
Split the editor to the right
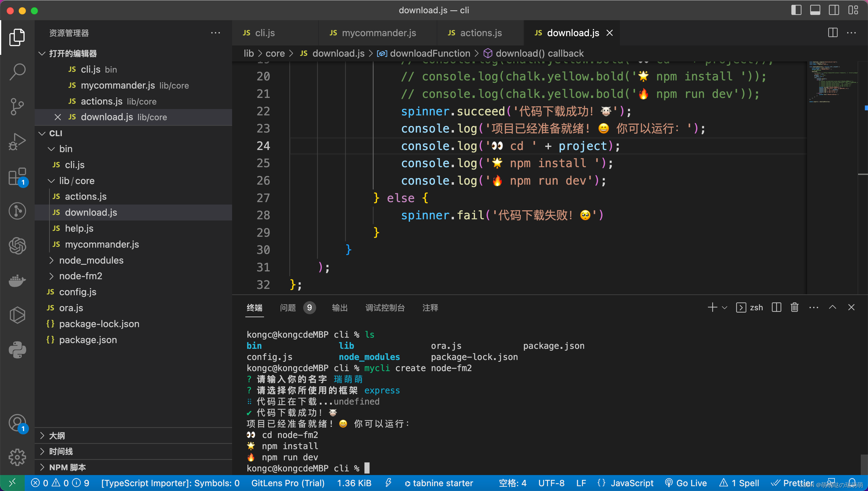(832, 33)
